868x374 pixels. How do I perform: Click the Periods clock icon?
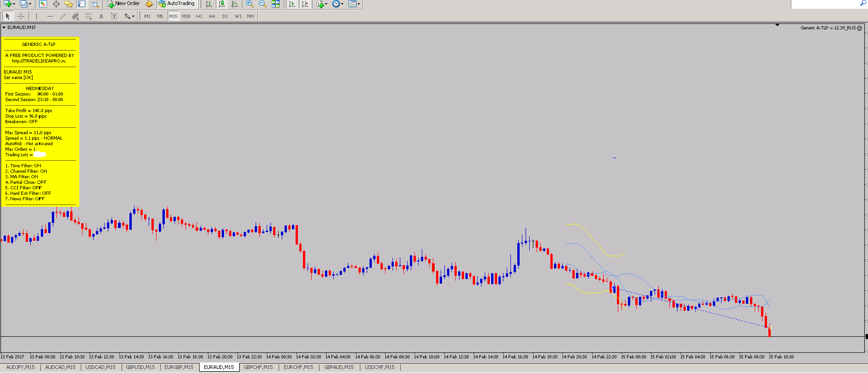click(x=336, y=4)
